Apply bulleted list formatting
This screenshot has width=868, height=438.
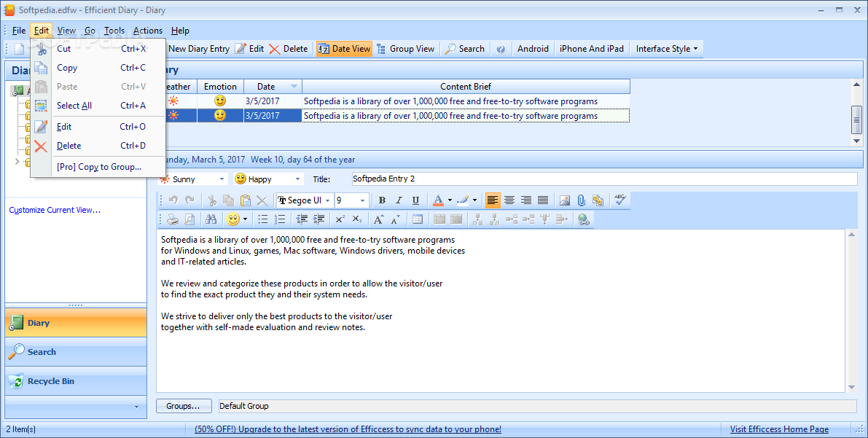coord(263,219)
